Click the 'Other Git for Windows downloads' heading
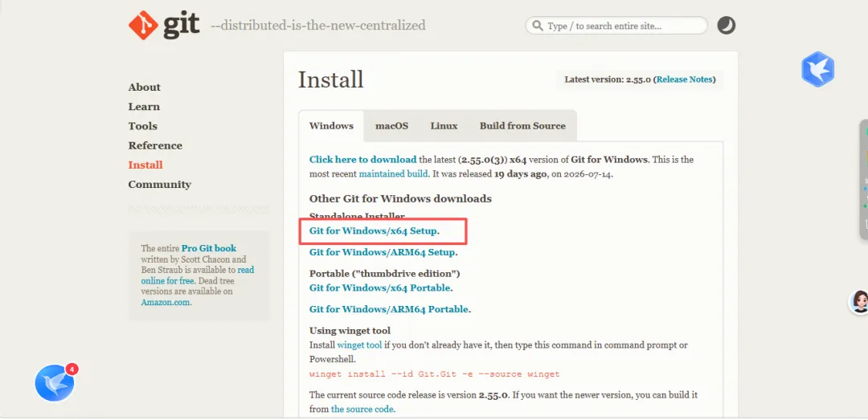This screenshot has width=868, height=420. (400, 198)
